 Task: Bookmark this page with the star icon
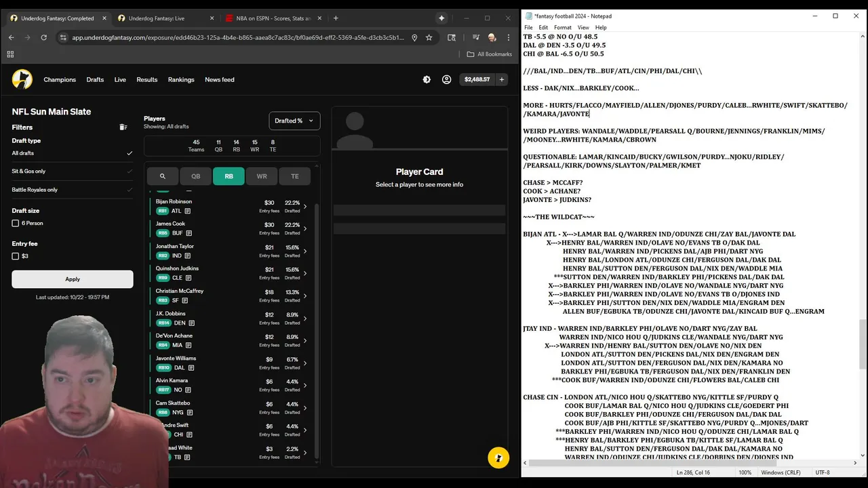click(429, 37)
